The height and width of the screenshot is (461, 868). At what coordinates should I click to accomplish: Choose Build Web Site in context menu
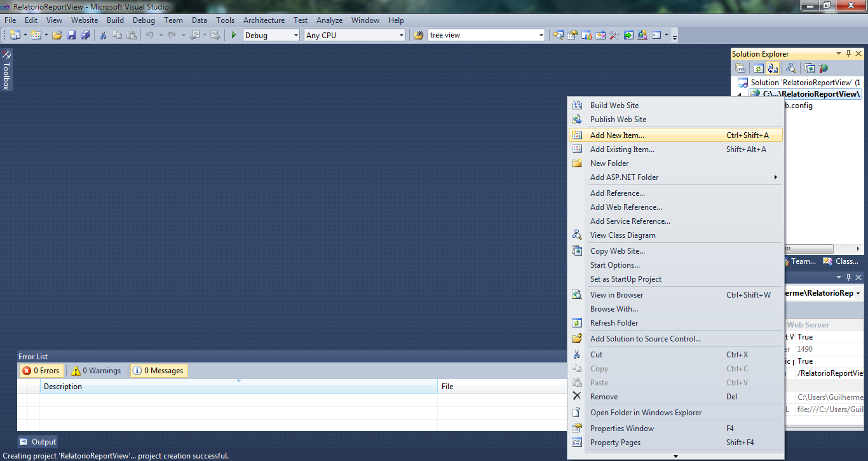click(x=676, y=106)
